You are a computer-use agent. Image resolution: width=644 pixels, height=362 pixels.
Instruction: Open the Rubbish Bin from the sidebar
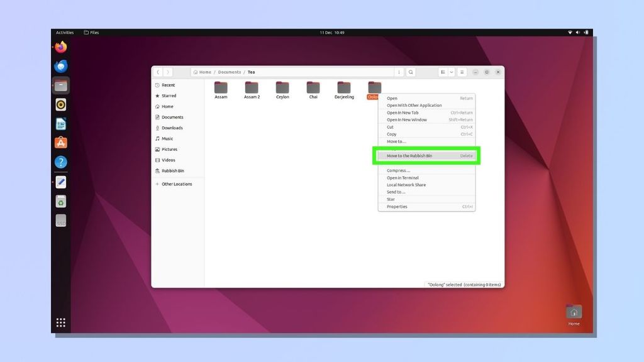(x=171, y=170)
